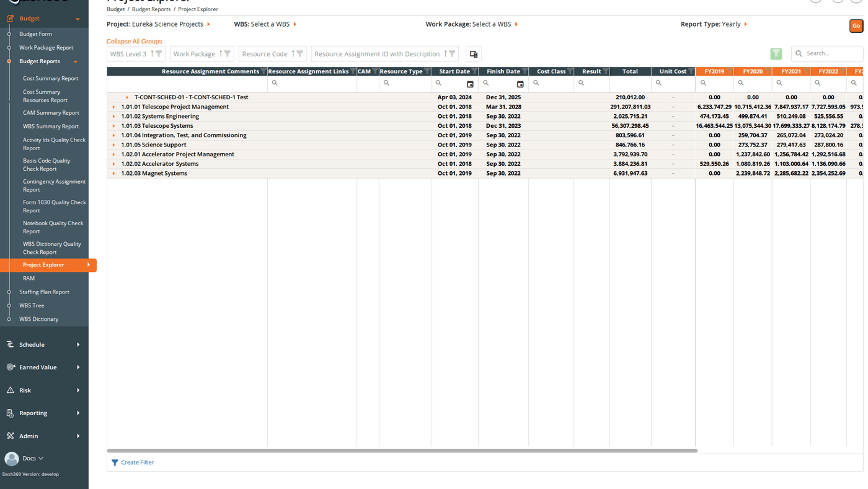Open the column chooser icon

[x=474, y=54]
